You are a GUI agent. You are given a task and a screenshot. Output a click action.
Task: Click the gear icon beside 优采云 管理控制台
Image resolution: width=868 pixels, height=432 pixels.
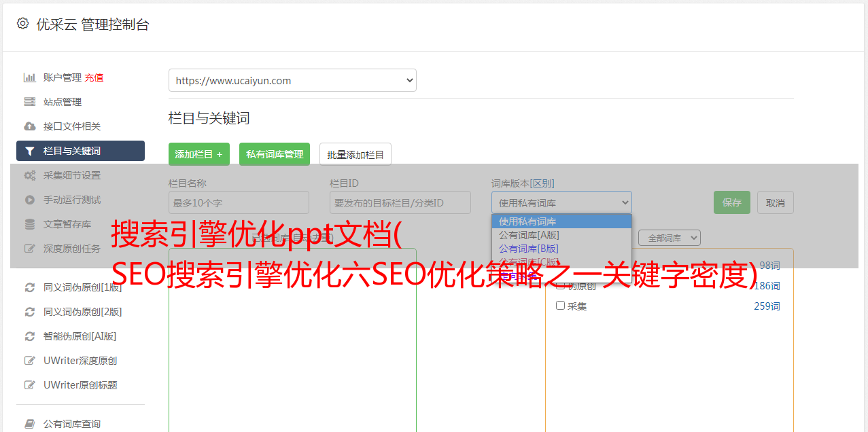22,24
